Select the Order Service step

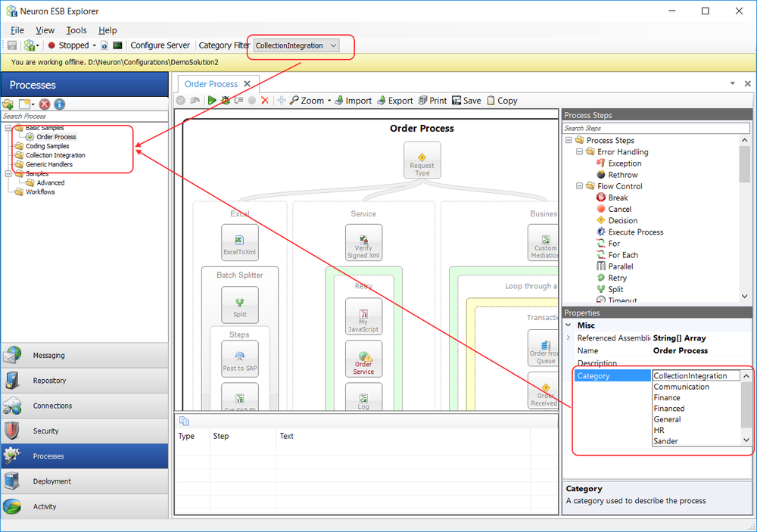pyautogui.click(x=363, y=359)
